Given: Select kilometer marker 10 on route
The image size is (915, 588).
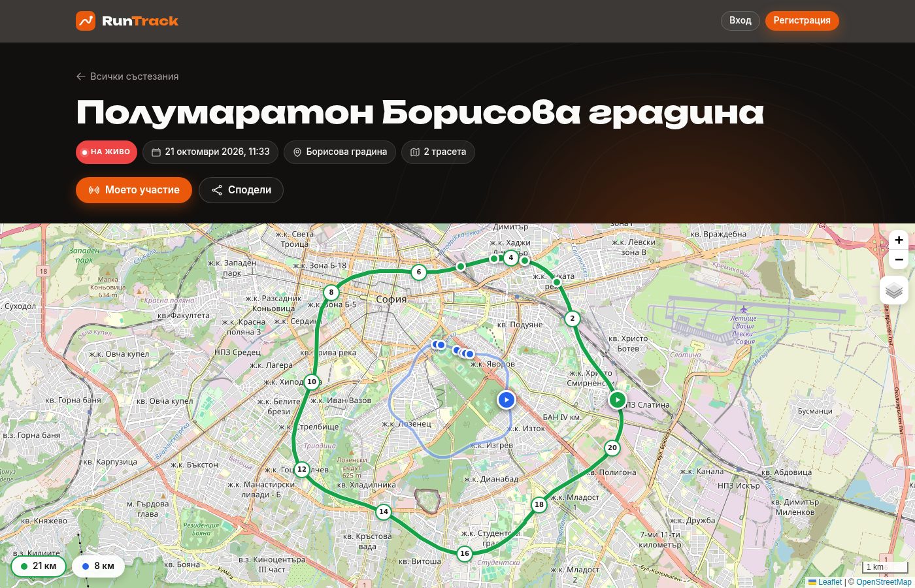Looking at the screenshot, I should tap(312, 382).
